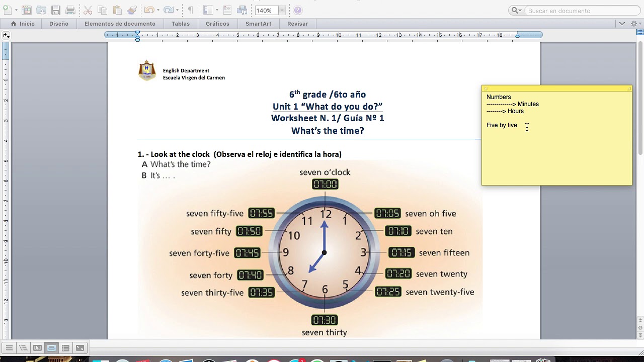Image resolution: width=644 pixels, height=362 pixels.
Task: Collapse the ribbon with chevron arrow
Action: pos(622,23)
